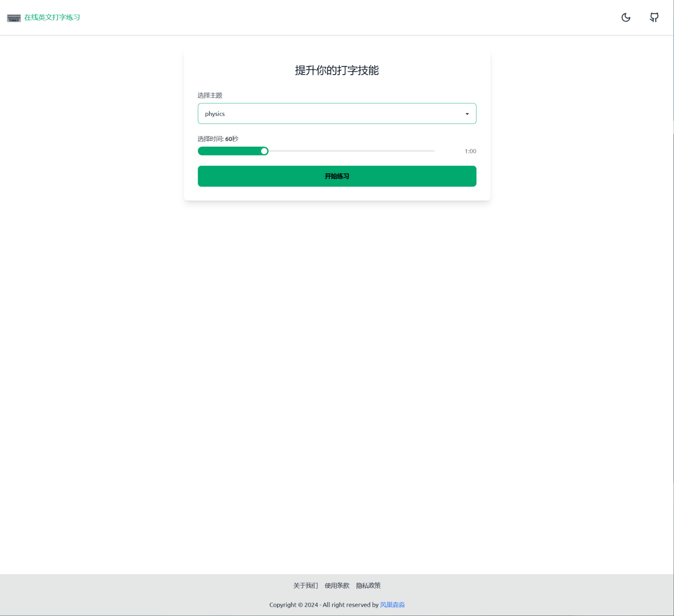Open the 关于我们 footer link

(305, 586)
